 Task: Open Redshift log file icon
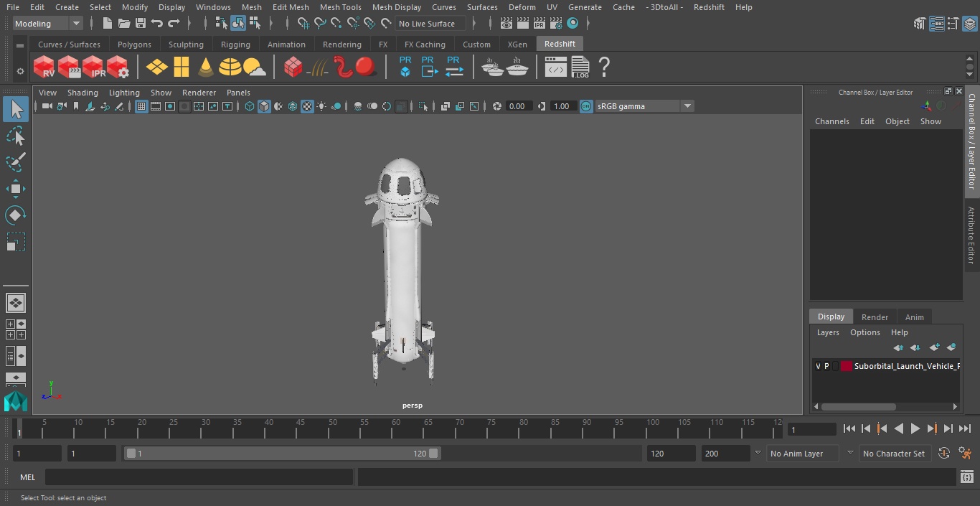point(580,67)
